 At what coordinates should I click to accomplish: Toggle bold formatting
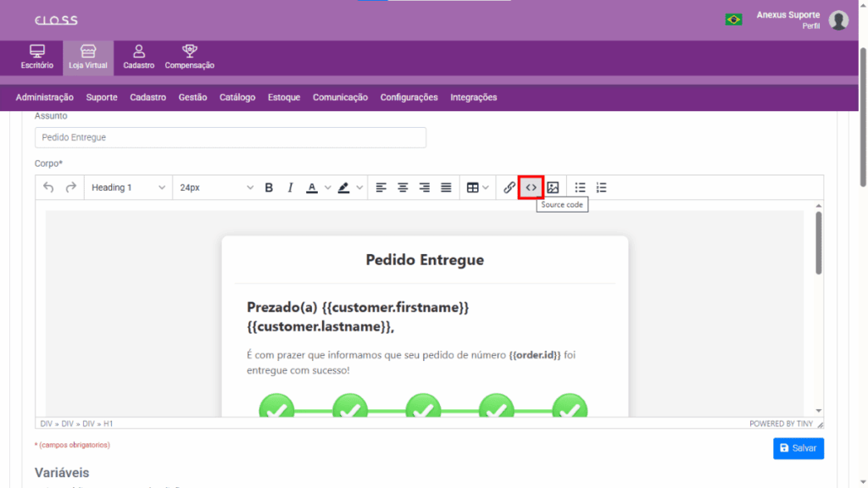pos(269,187)
